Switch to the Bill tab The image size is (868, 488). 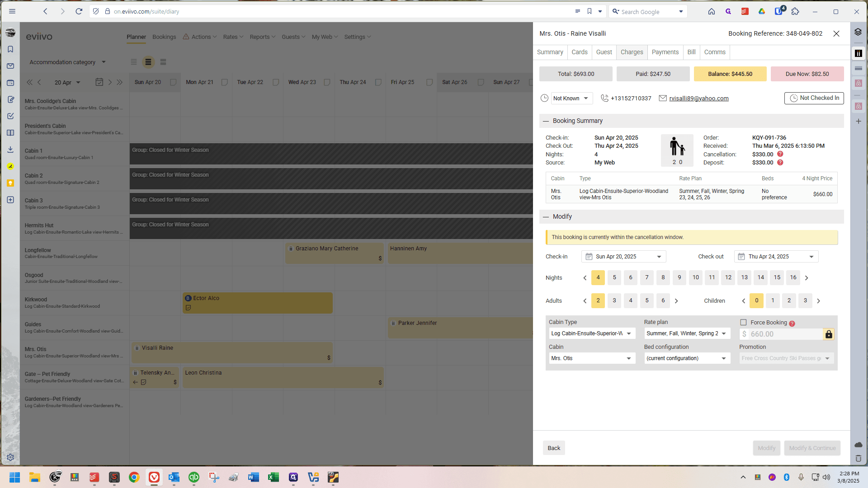click(691, 52)
